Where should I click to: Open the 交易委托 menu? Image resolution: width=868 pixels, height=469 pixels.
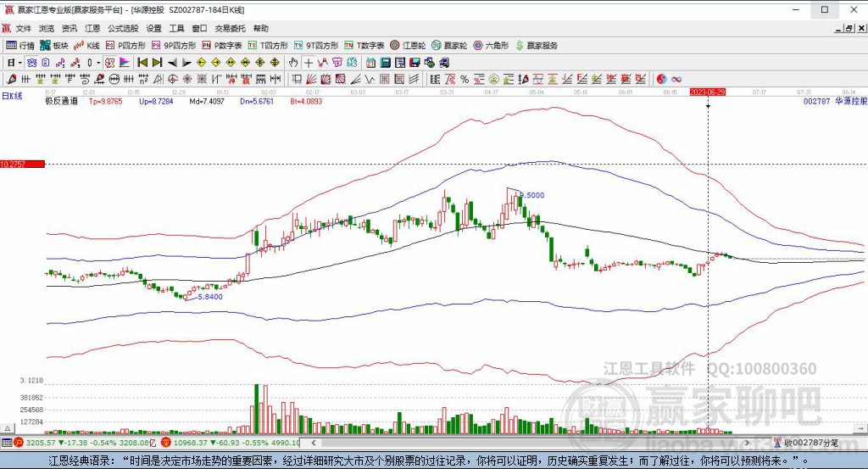point(230,28)
